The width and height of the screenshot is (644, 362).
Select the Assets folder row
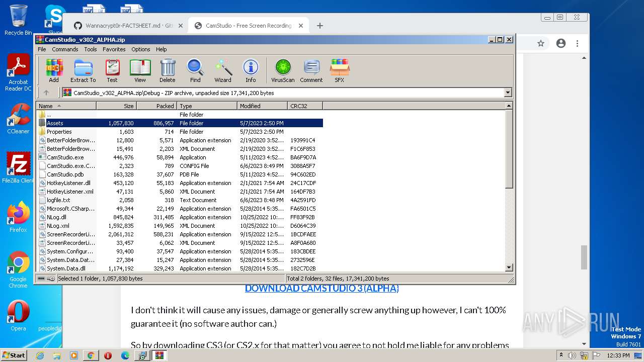(180, 123)
